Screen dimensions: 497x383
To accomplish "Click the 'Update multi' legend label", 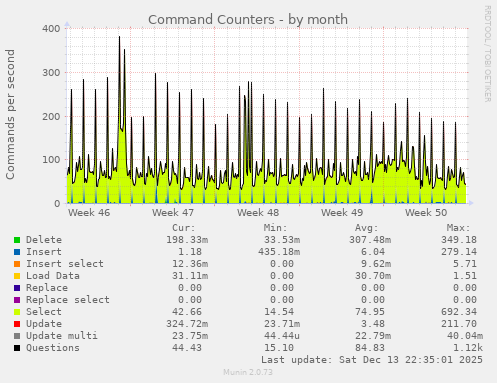I will 62,336.
